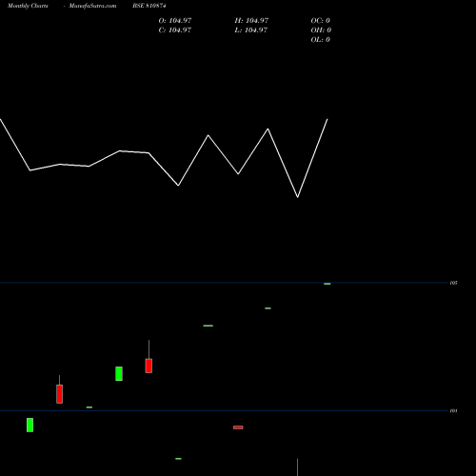Image resolution: width=476 pixels, height=476 pixels.
Task: Select the green candle below the 101 line
Action: [30, 425]
